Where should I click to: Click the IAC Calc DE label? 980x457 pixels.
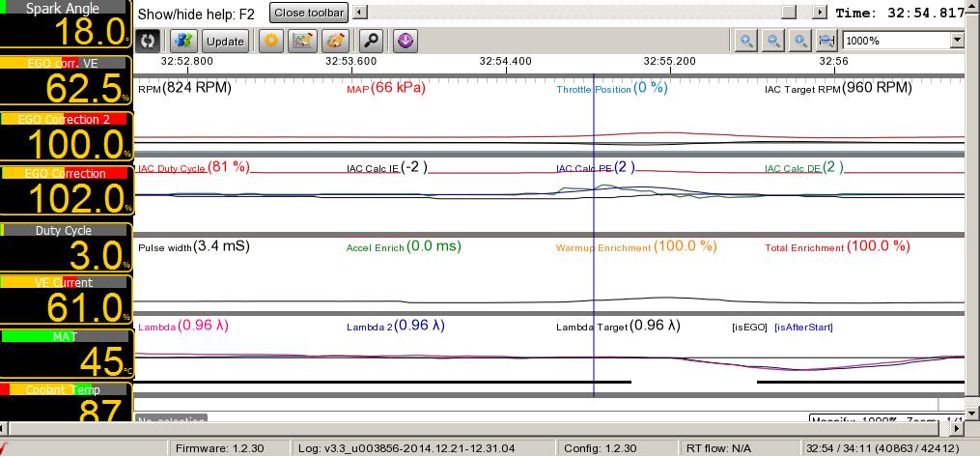(804, 167)
